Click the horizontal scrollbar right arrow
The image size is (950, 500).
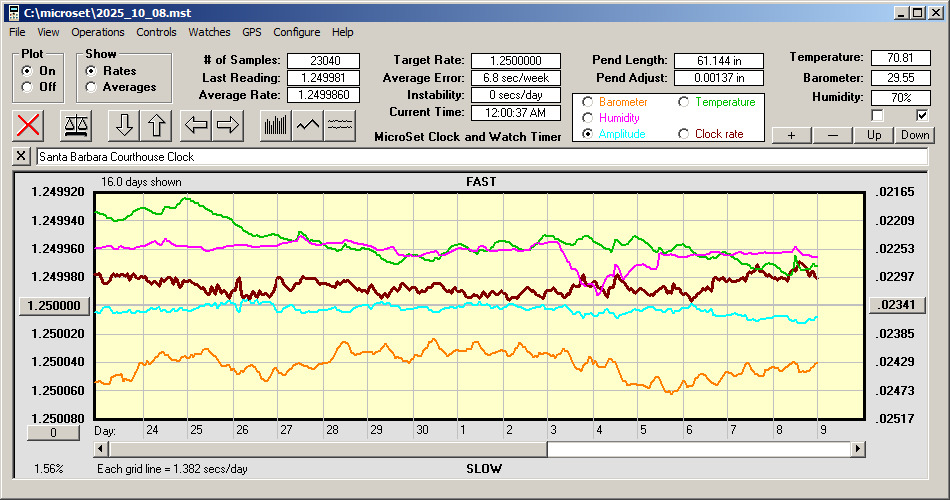coord(858,450)
